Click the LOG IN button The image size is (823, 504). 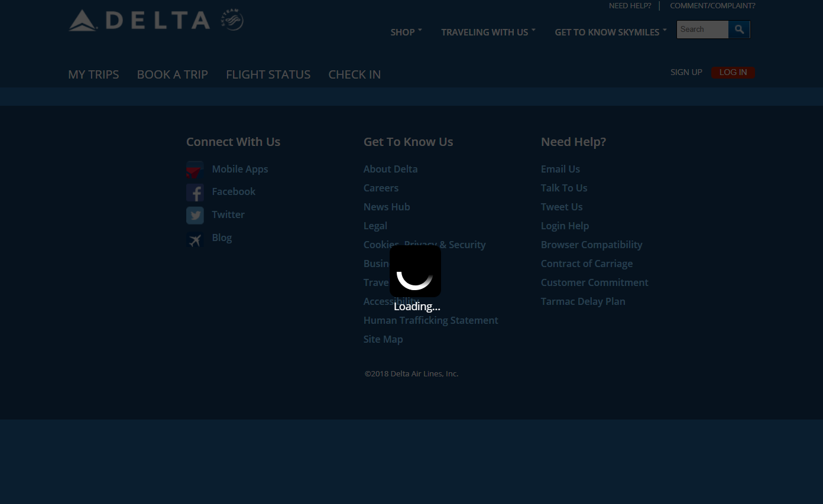(x=733, y=72)
